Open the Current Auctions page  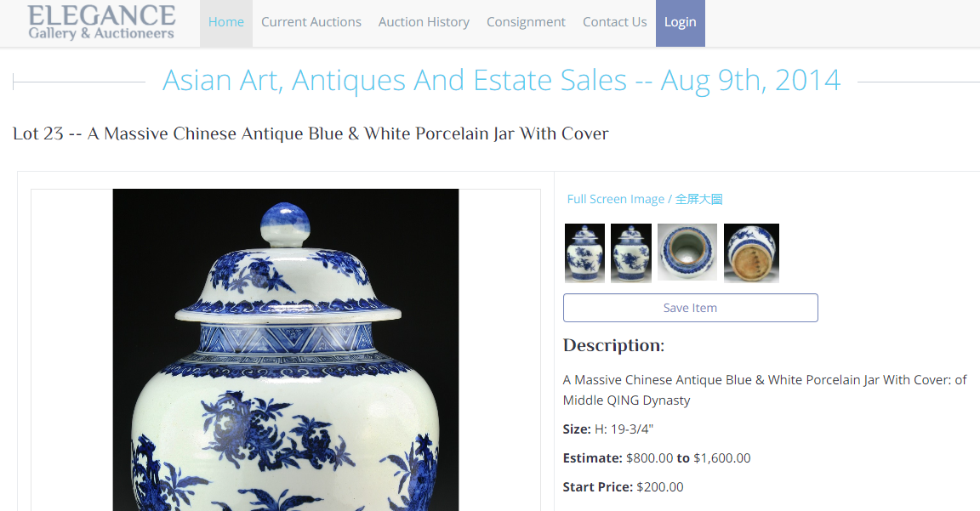pos(311,22)
